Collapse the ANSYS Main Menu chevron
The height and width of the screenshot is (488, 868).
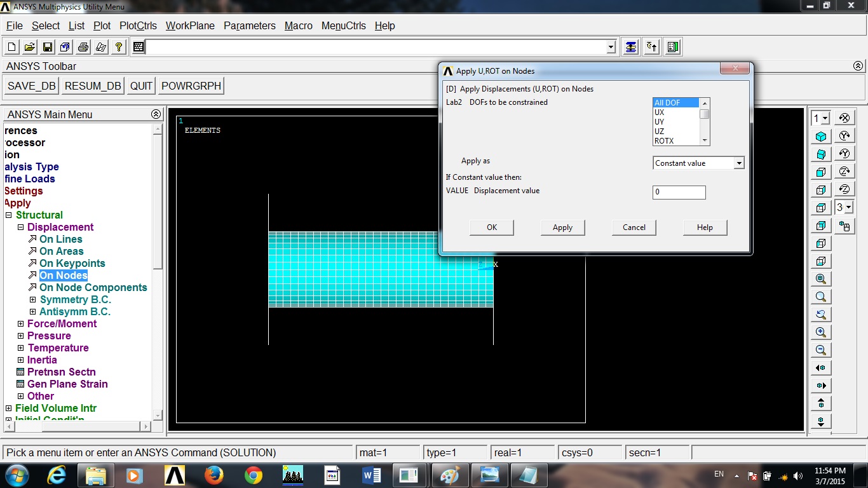coord(156,114)
